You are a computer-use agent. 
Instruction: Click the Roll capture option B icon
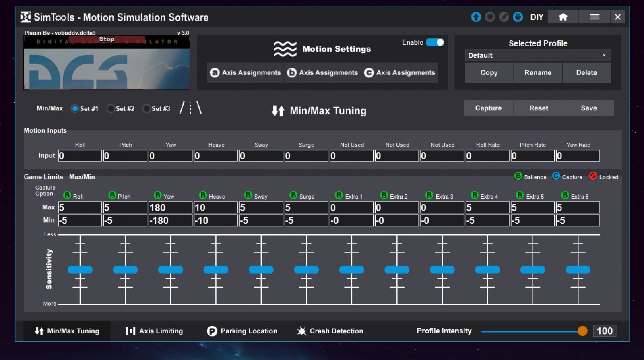coord(67,195)
